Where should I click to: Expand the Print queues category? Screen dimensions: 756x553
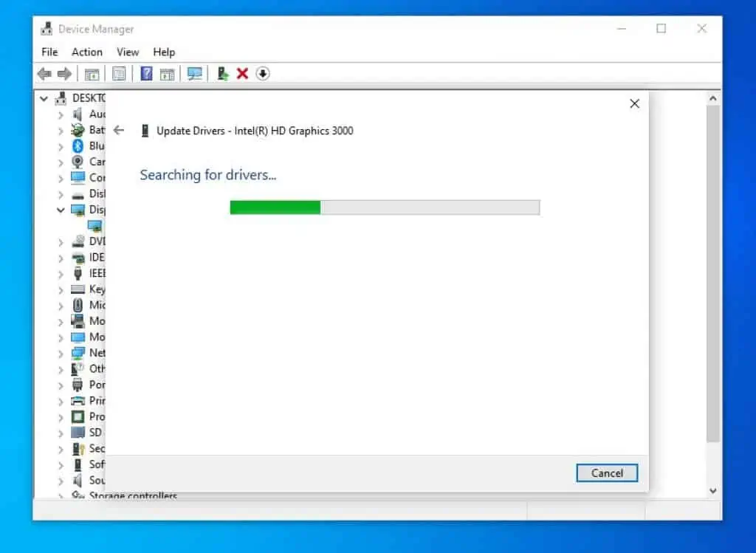[61, 401]
